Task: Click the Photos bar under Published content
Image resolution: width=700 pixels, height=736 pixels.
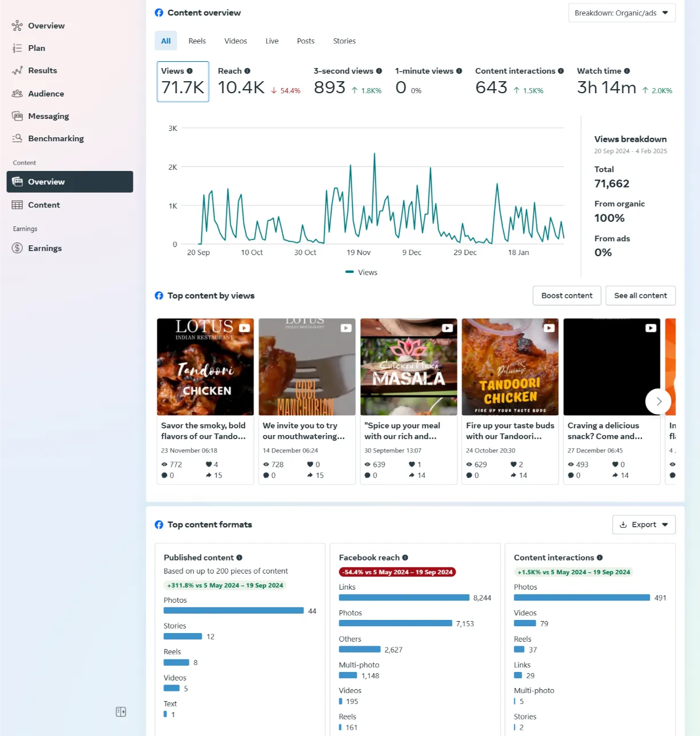Action: click(x=233, y=611)
